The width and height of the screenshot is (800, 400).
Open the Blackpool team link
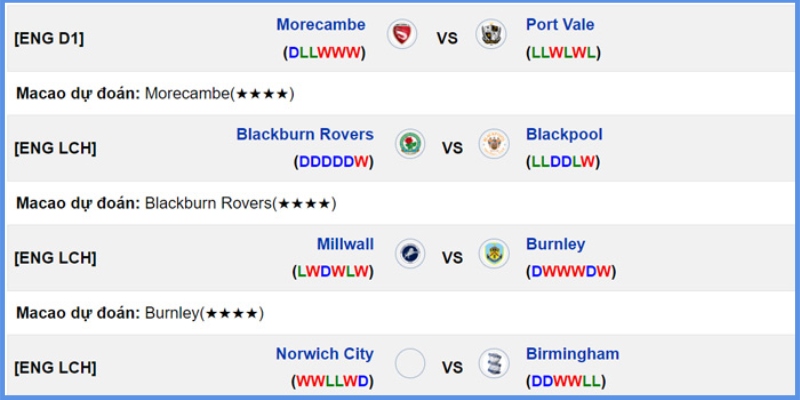(564, 134)
